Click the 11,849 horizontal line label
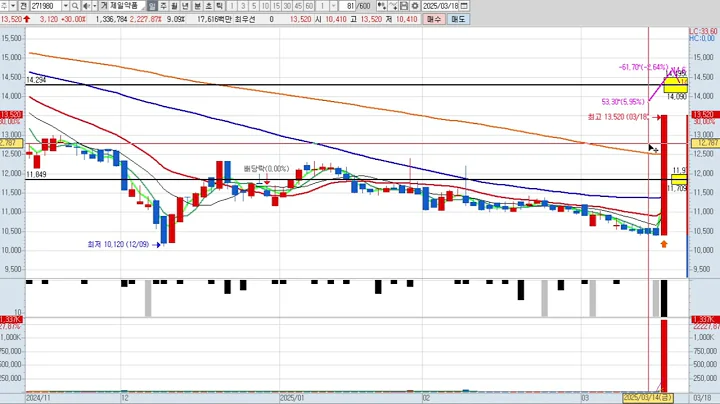This screenshot has height=404, width=720. (x=36, y=174)
